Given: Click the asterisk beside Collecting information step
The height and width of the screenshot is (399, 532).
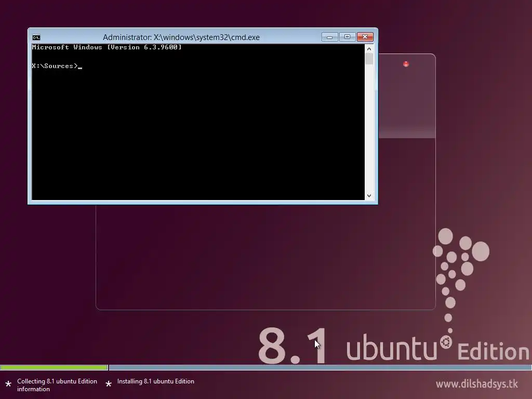Looking at the screenshot, I should (x=8, y=384).
